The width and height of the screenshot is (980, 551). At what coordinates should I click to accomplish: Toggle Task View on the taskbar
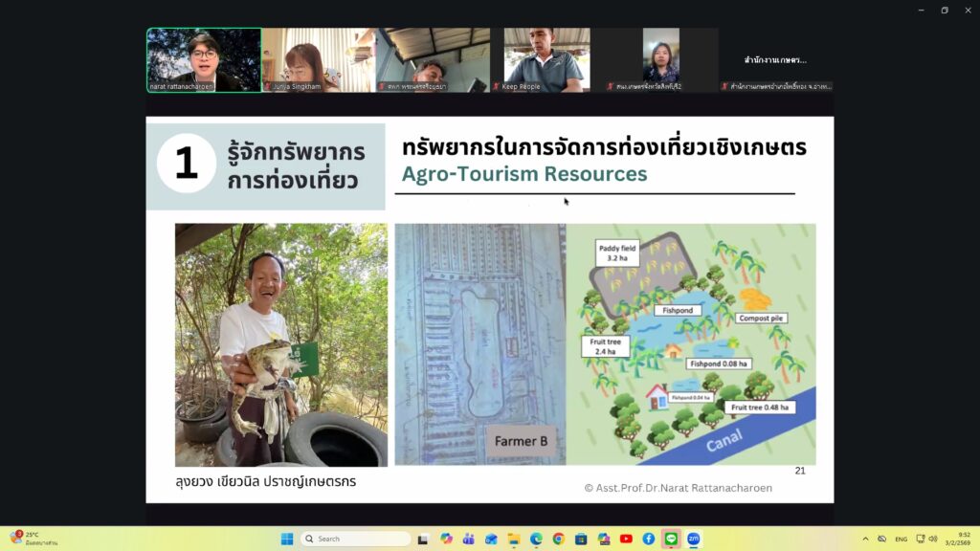click(x=422, y=539)
